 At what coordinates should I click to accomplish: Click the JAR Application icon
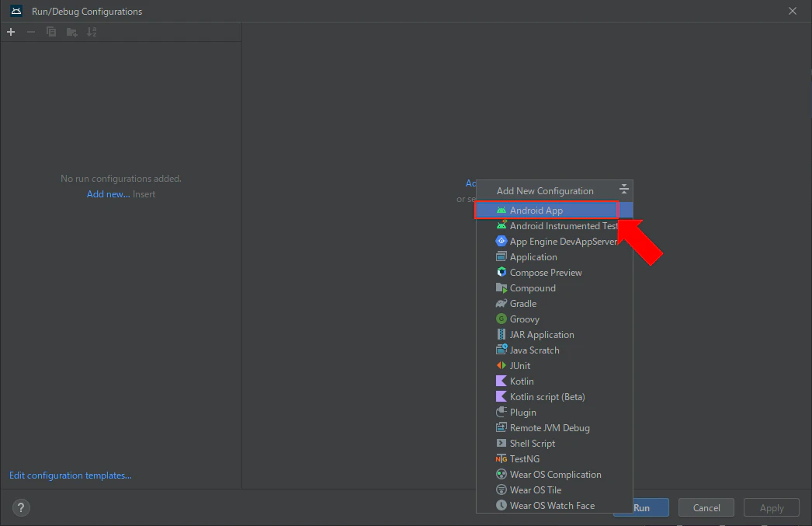(501, 334)
